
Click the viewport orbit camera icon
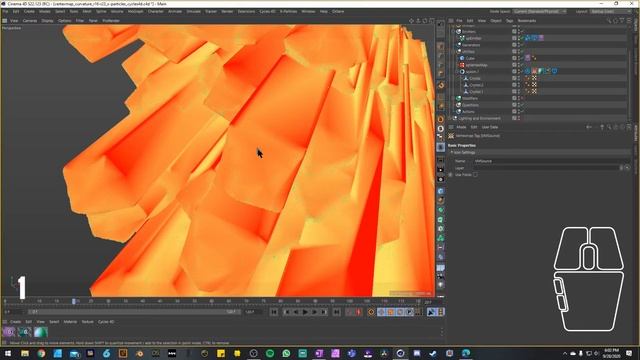coord(425,20)
